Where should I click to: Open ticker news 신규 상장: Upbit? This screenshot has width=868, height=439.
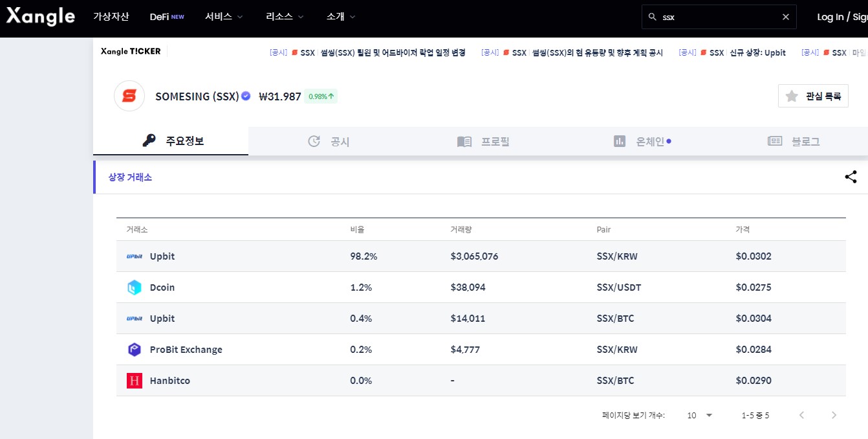pyautogui.click(x=732, y=53)
